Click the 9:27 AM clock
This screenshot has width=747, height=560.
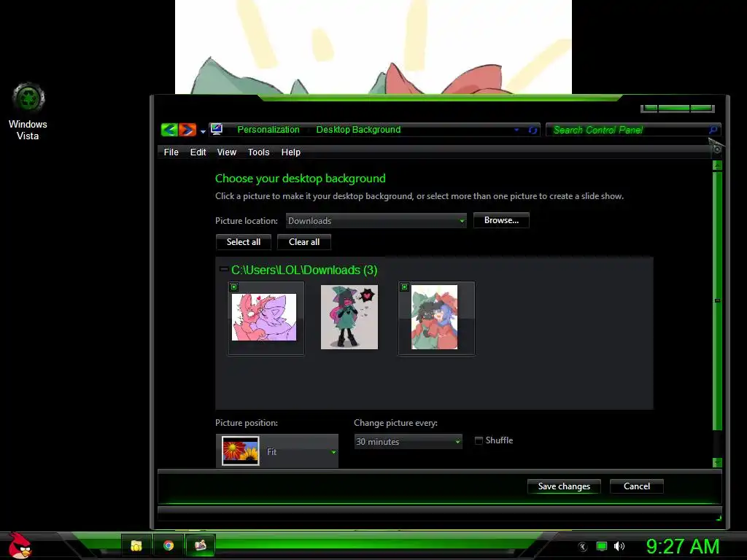coord(683,547)
